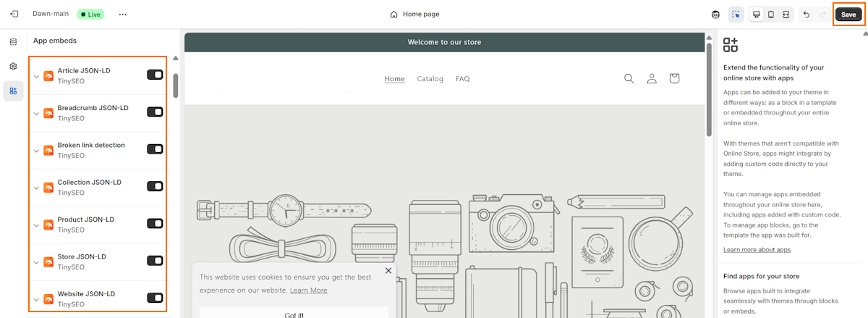Open the Learn more about apps link
The image size is (868, 318).
tap(757, 250)
